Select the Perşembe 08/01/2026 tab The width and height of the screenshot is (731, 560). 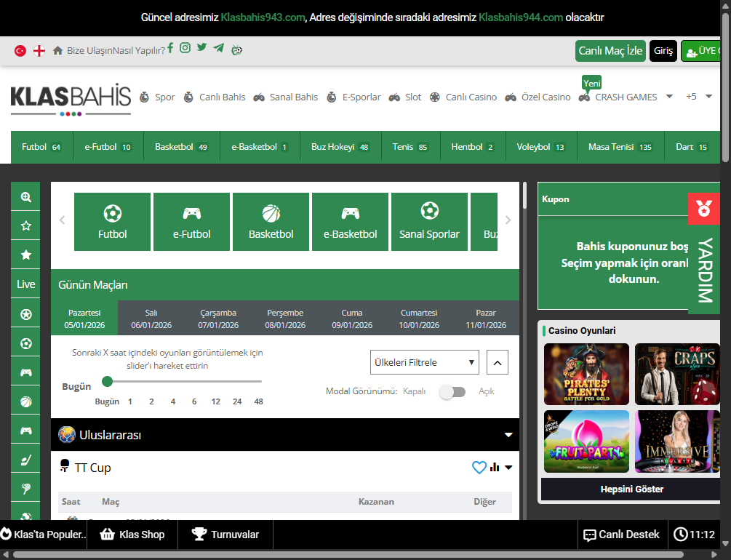285,319
